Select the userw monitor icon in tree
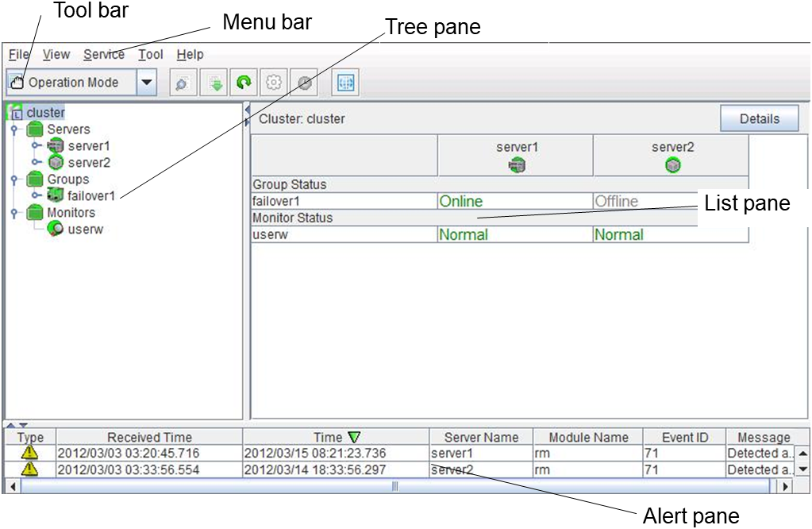 click(x=56, y=230)
